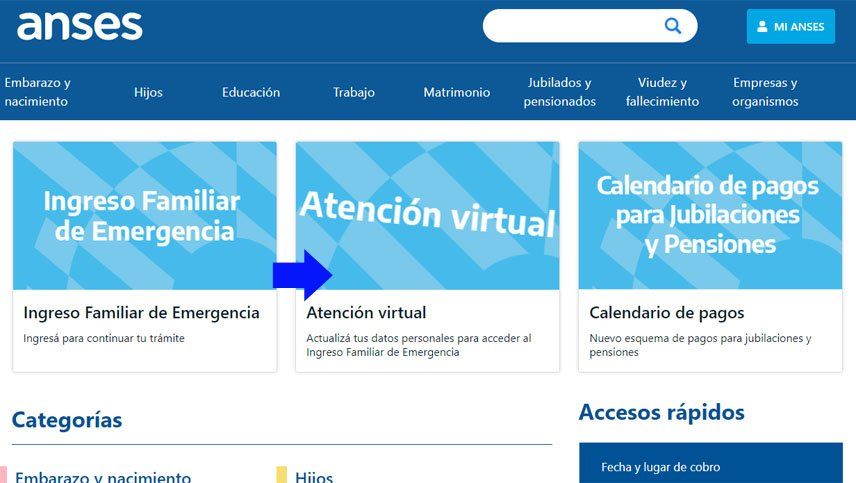Click the Atención virtual banner image
Screen dimensions: 856x483
pos(427,215)
